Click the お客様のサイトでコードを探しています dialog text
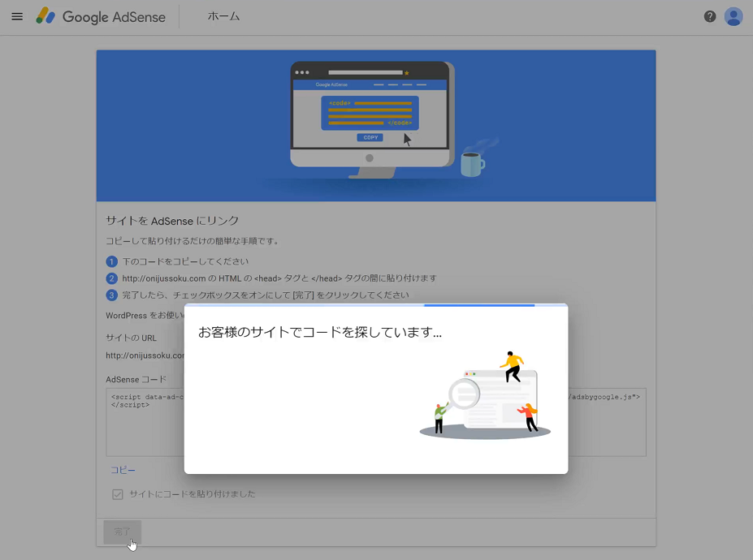This screenshot has width=753, height=560. [320, 332]
